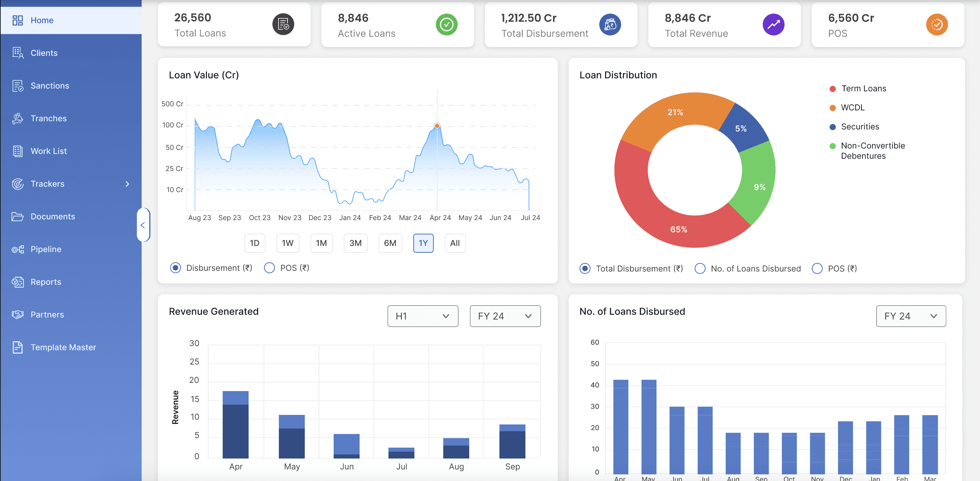
Task: Click the green Active Loans checkmark icon
Action: (x=446, y=25)
